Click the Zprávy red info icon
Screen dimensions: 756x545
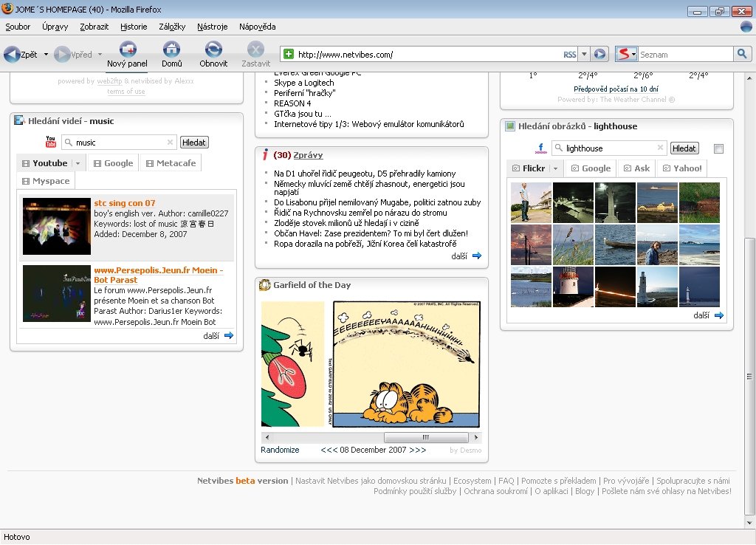[265, 154]
